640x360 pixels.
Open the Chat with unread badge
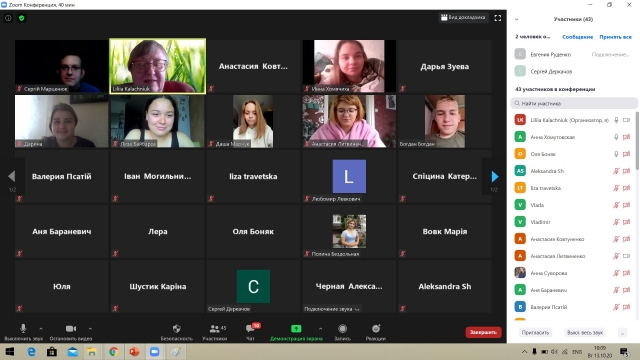(250, 331)
